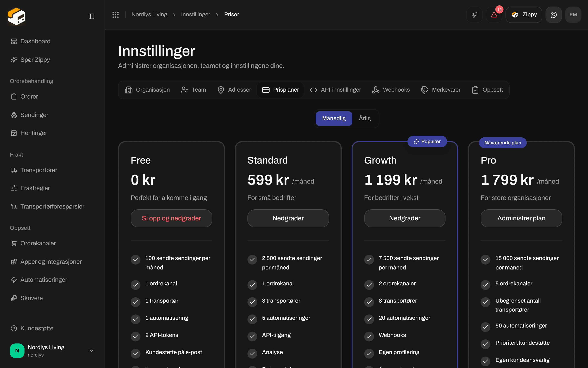The image size is (588, 368).
Task: Click Administrer plan on Pro
Action: tap(521, 218)
